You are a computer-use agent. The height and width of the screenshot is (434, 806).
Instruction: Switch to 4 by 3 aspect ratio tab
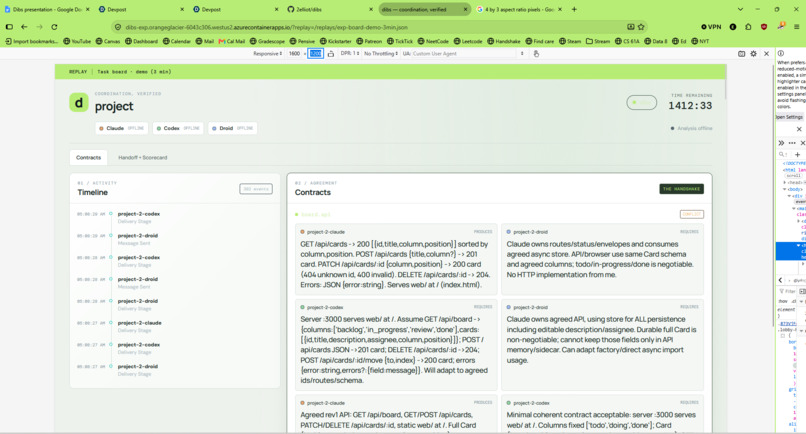click(x=519, y=9)
